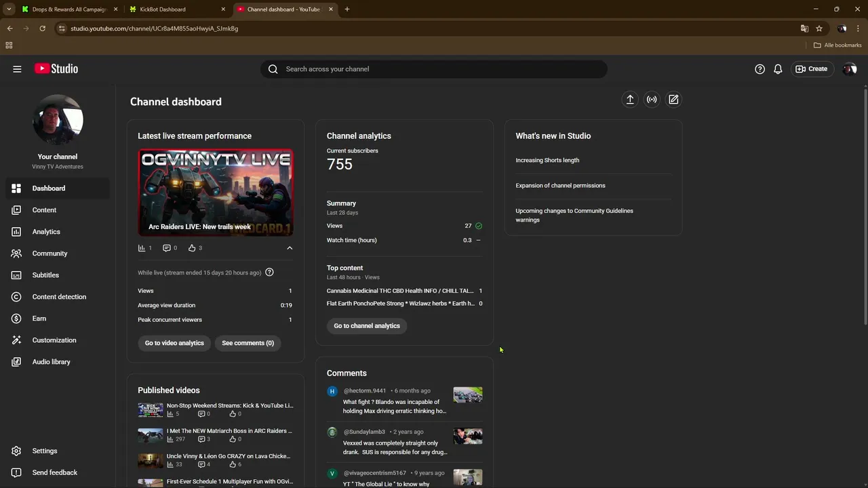Screen dimensions: 868x488
Task: Open Upcoming changes to Community Guidelines link
Action: pyautogui.click(x=574, y=215)
